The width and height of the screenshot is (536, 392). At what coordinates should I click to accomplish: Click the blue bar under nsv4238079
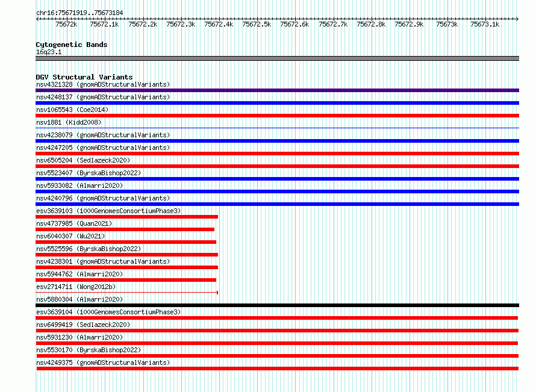(x=277, y=141)
